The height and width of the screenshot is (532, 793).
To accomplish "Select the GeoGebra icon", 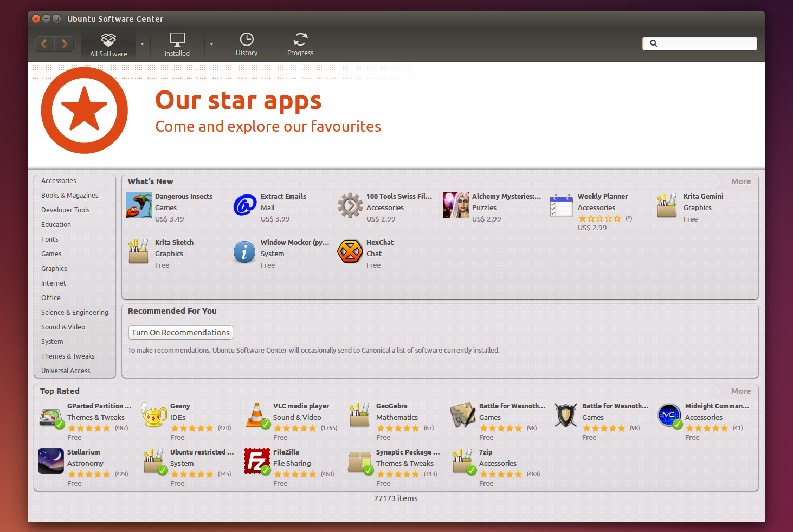I will (x=359, y=415).
